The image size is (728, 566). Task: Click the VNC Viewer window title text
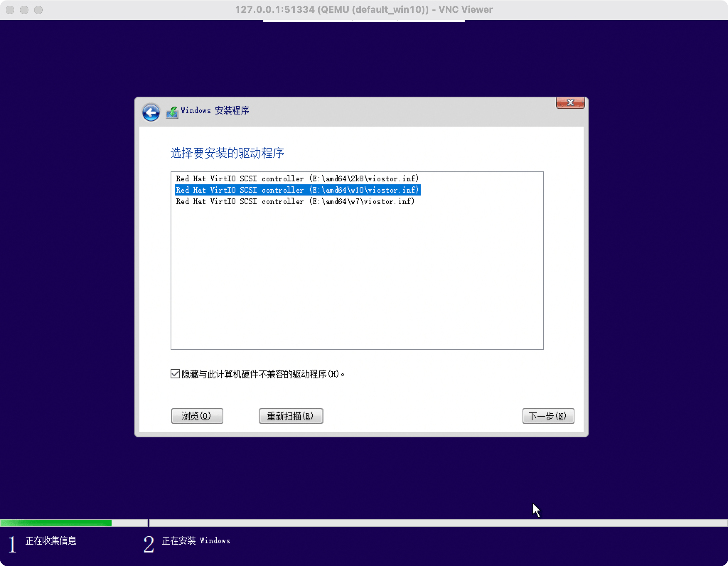pos(364,10)
